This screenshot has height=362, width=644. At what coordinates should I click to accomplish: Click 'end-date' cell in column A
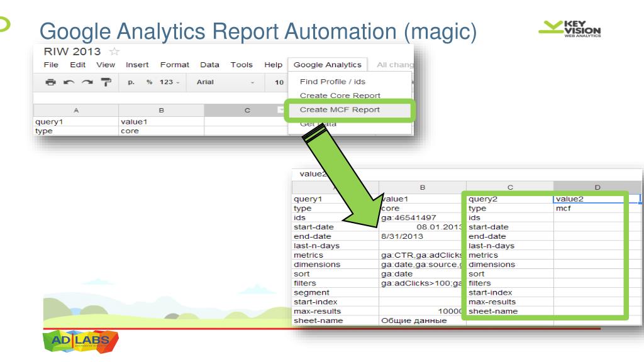[x=335, y=236]
